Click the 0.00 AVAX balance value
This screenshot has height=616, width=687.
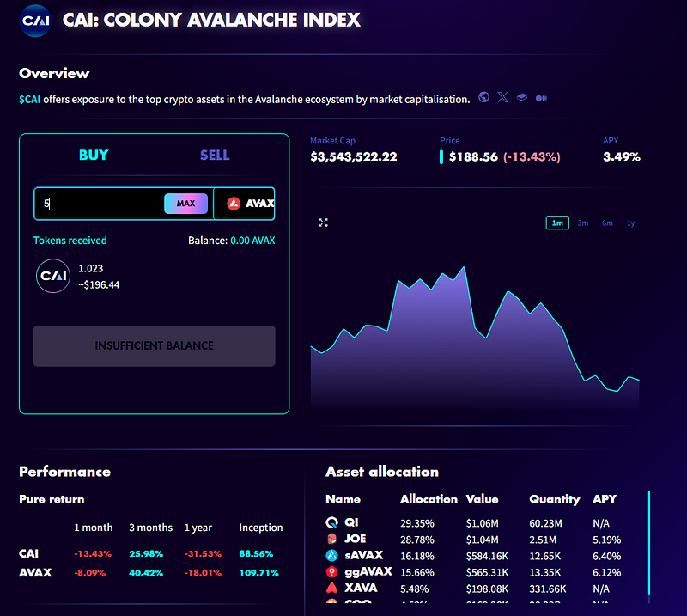252,241
